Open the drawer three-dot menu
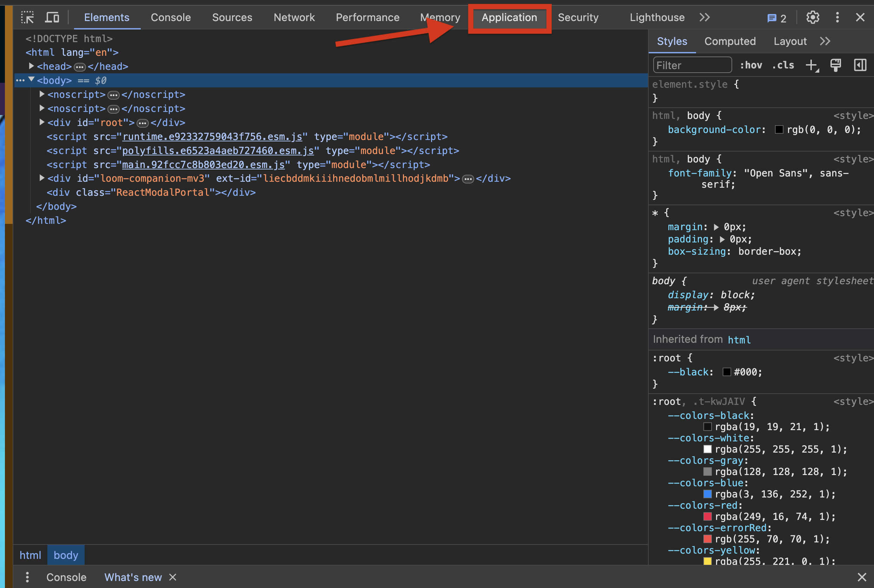The width and height of the screenshot is (874, 588). click(27, 577)
